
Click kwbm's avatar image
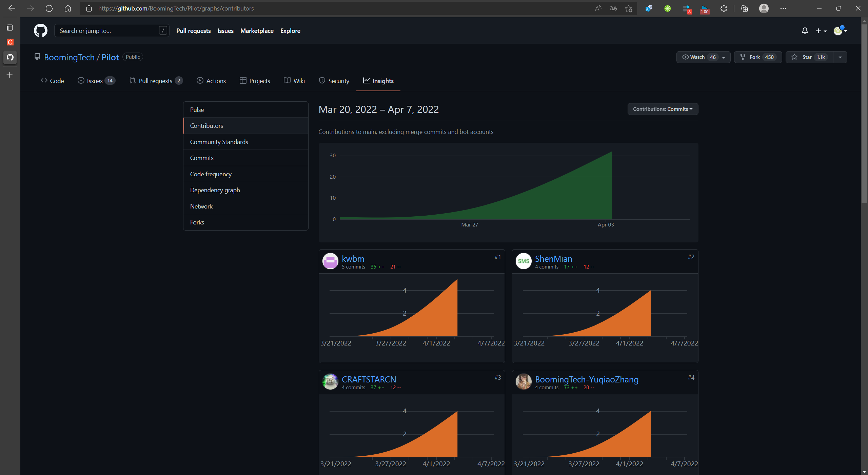pos(330,261)
